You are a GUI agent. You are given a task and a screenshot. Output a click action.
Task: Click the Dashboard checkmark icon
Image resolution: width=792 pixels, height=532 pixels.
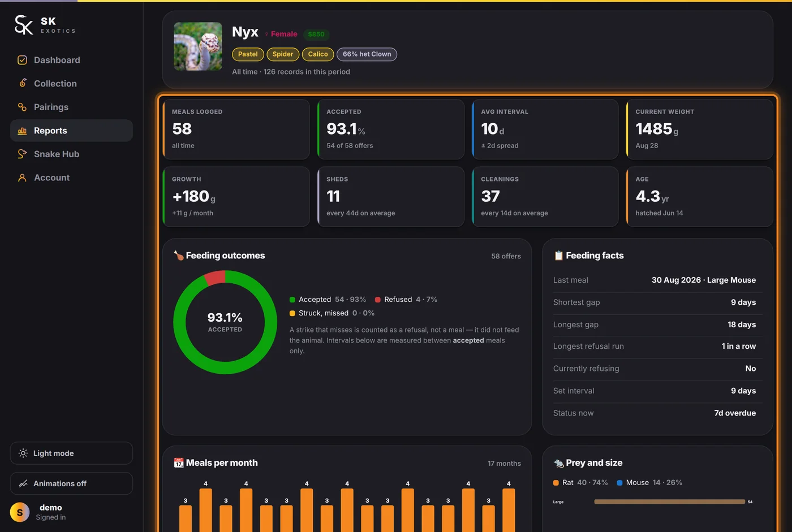23,60
